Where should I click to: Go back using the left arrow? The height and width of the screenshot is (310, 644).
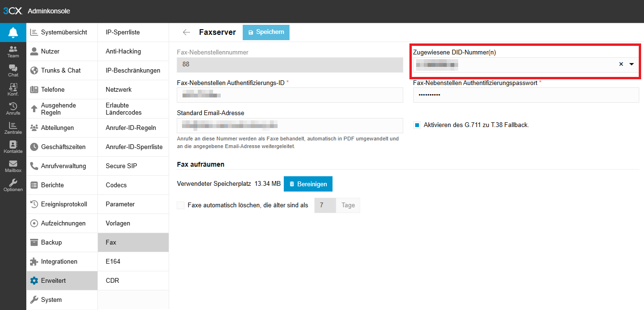pos(186,32)
